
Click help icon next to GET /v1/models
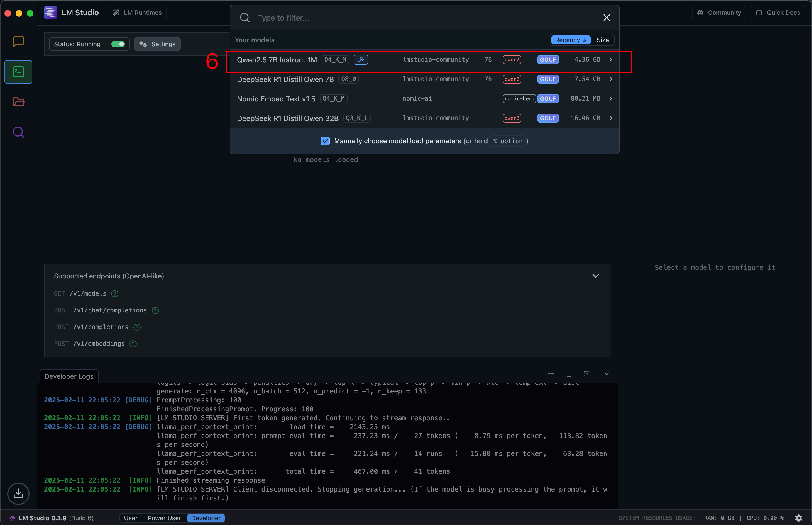tap(115, 293)
